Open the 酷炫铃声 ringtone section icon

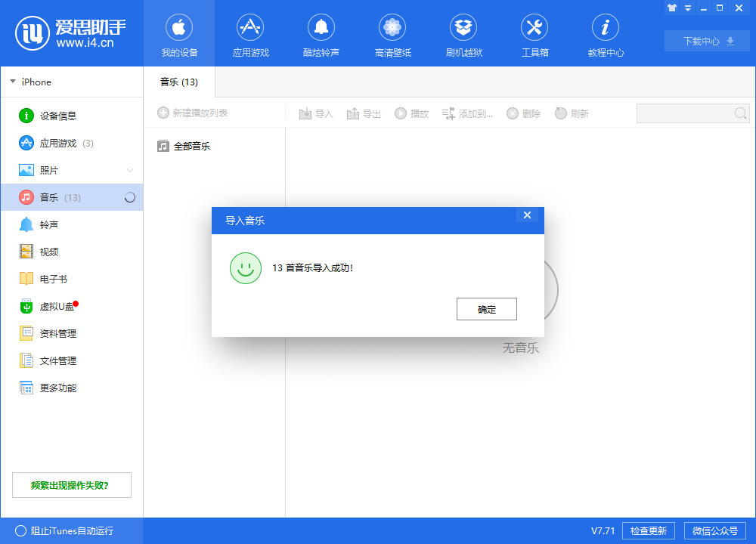[x=321, y=34]
